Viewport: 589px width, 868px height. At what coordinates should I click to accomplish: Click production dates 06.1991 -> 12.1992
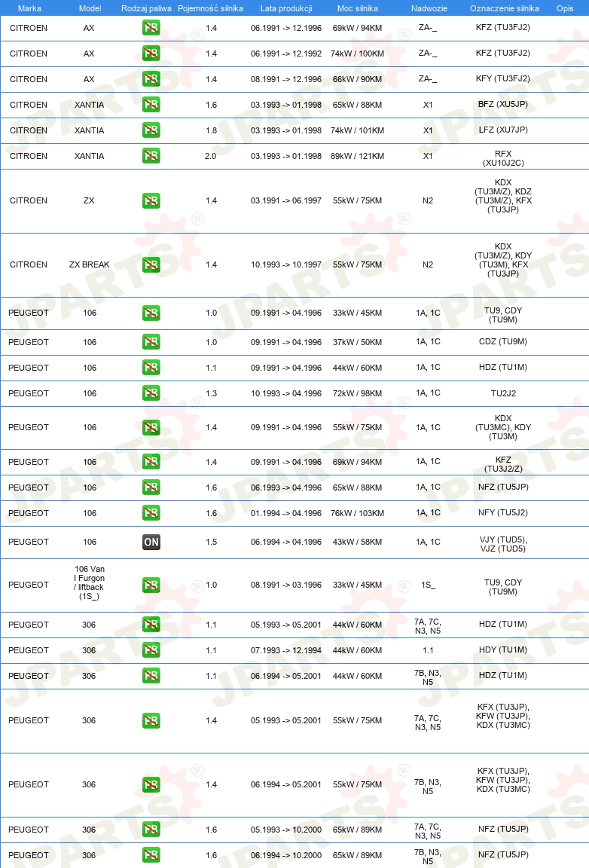[286, 53]
